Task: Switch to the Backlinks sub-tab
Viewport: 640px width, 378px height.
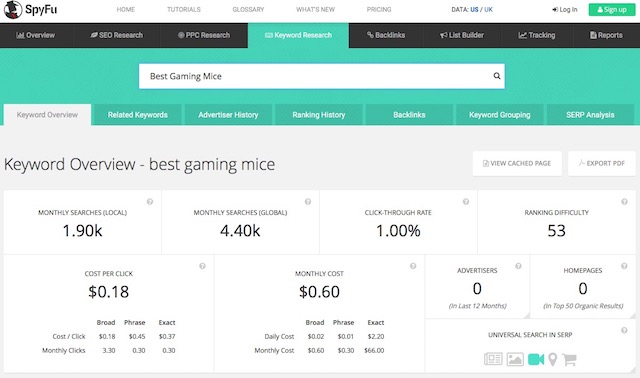Action: (x=409, y=115)
